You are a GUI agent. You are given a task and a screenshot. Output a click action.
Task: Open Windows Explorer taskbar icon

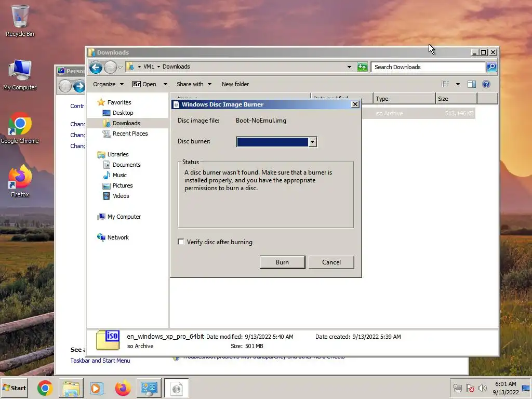point(71,388)
